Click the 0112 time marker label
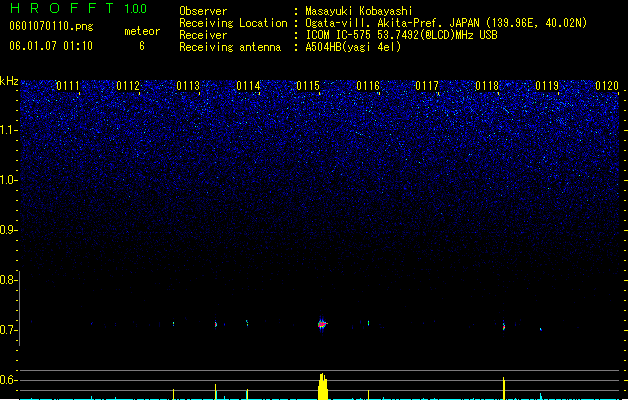629x400 pixels. [x=128, y=86]
